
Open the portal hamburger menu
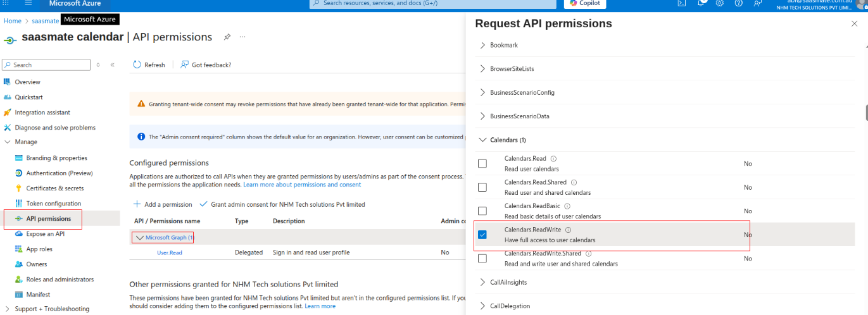click(x=28, y=3)
